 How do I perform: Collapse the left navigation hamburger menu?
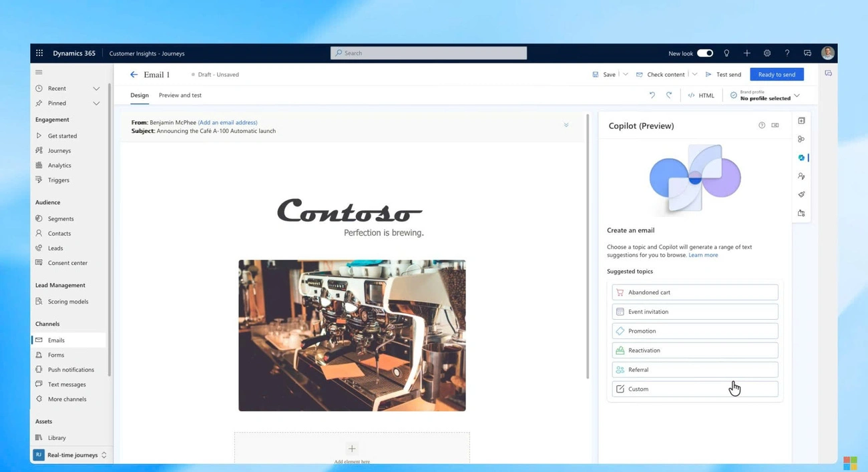(39, 72)
